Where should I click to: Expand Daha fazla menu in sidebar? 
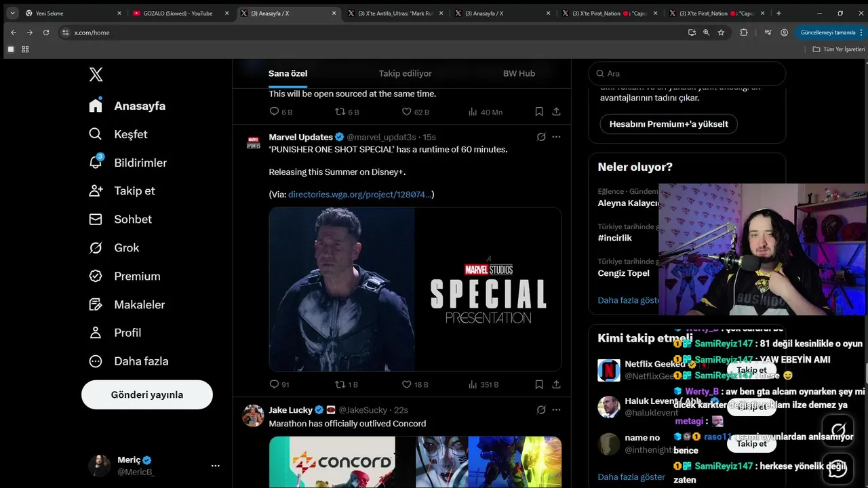129,361
